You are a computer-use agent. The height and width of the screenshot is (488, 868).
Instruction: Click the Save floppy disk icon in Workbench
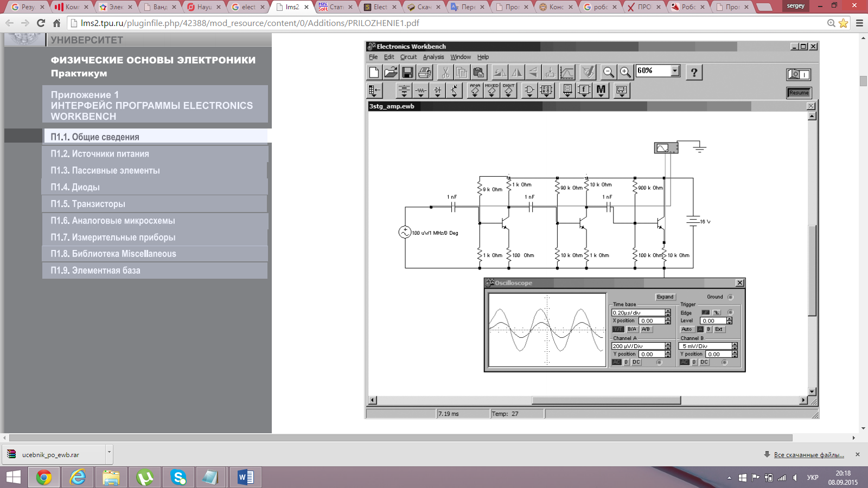pos(407,72)
